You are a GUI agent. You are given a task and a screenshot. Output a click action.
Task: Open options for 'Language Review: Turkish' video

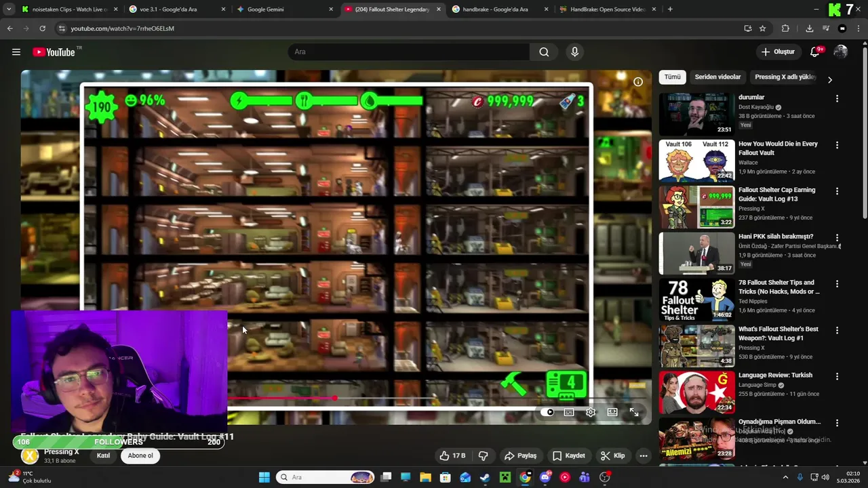coord(837,376)
